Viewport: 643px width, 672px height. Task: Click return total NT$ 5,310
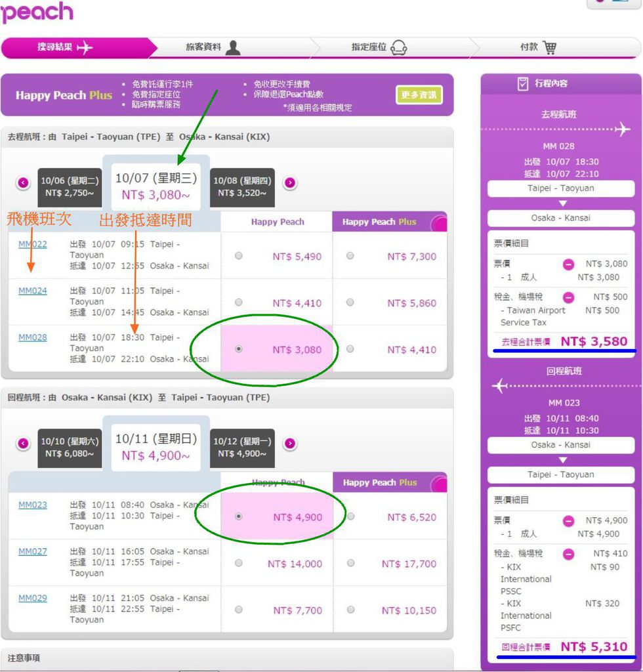pyautogui.click(x=594, y=646)
